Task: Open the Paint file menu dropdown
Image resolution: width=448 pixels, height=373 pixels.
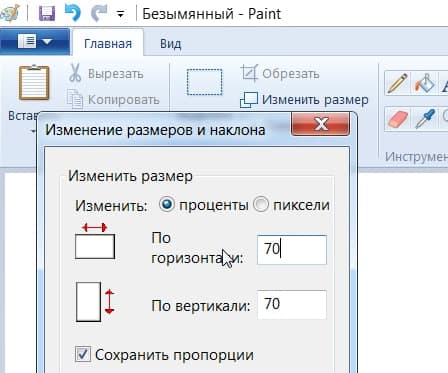Action: (35, 42)
